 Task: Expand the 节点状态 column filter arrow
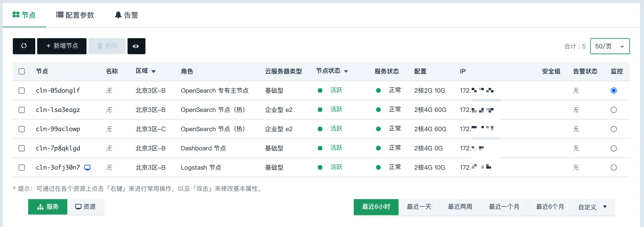click(x=346, y=71)
